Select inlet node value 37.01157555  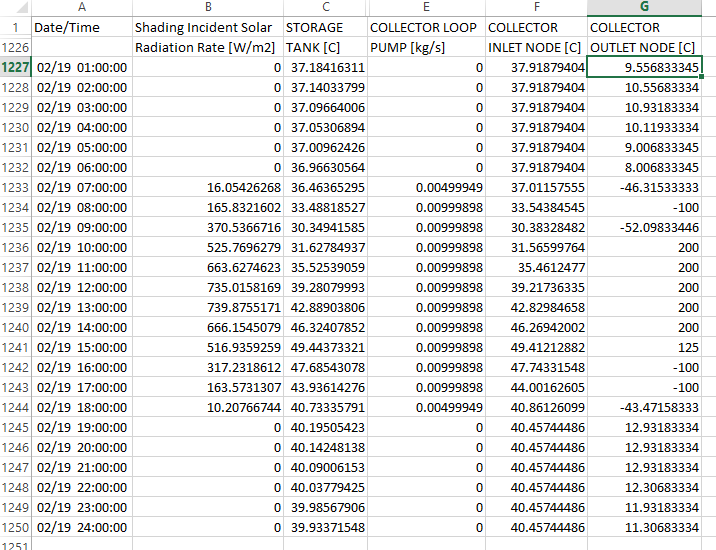(537, 187)
